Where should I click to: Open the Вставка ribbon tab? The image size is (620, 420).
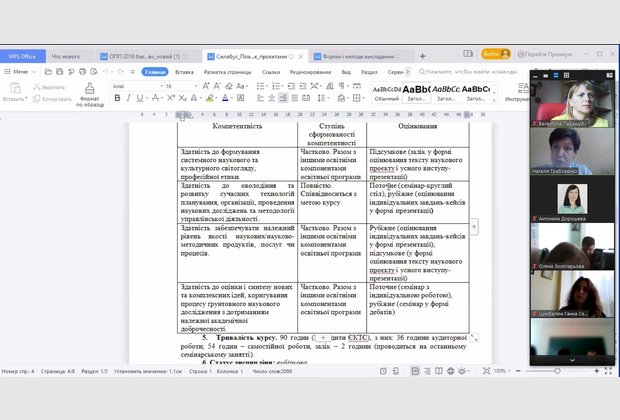click(184, 72)
